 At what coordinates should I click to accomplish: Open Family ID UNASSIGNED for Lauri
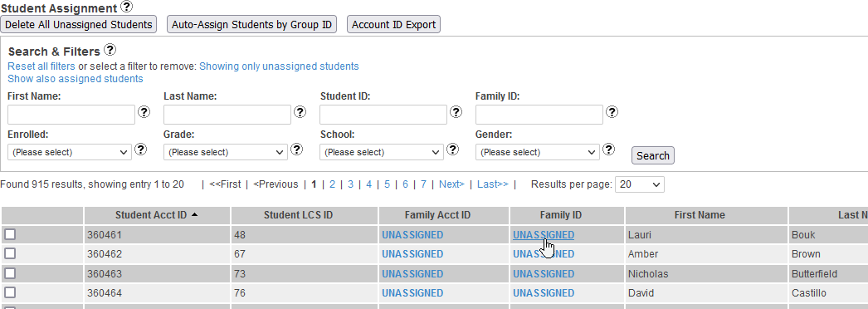(544, 235)
